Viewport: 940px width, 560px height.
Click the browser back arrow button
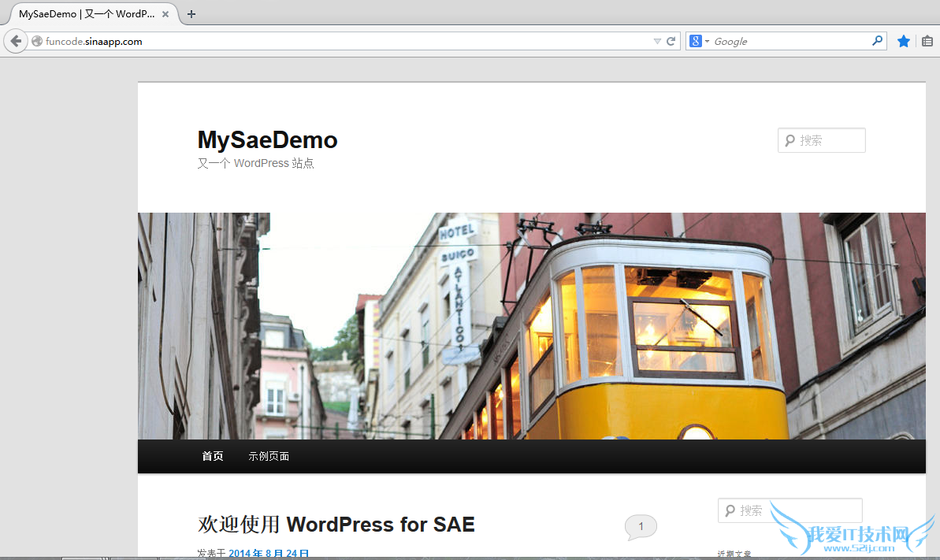point(15,41)
